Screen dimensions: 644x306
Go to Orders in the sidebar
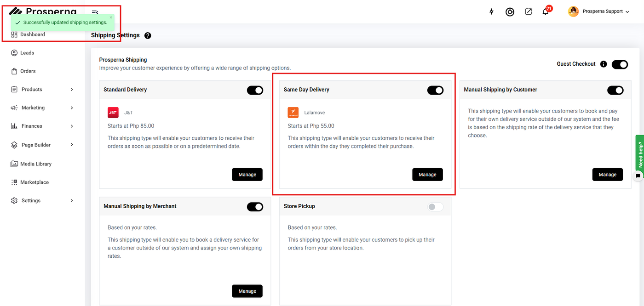(x=28, y=71)
